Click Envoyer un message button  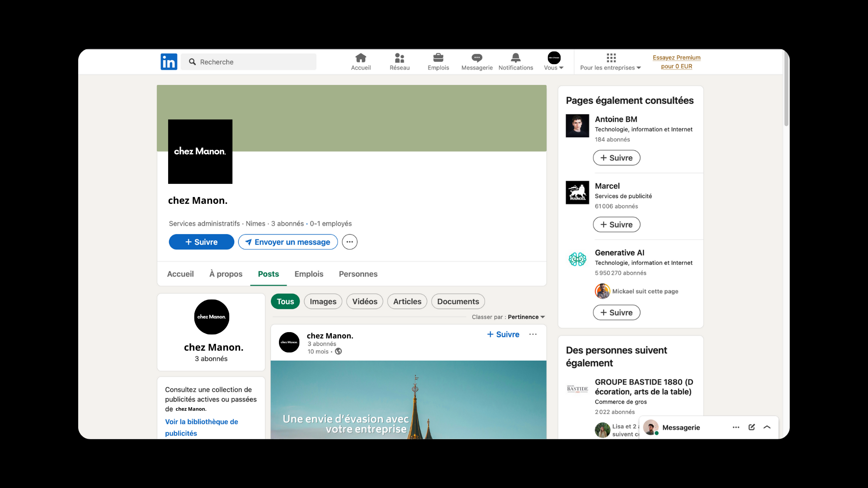click(288, 242)
